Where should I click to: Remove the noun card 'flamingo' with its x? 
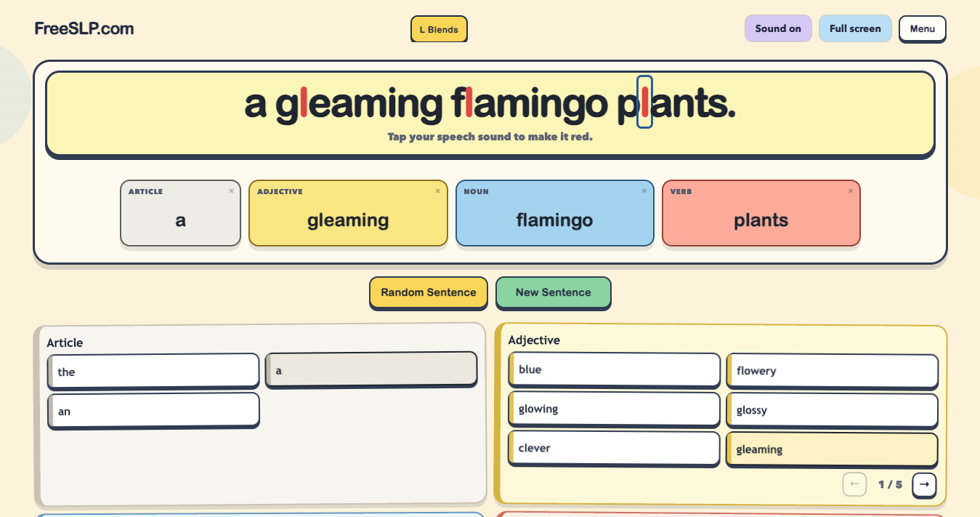coord(644,191)
